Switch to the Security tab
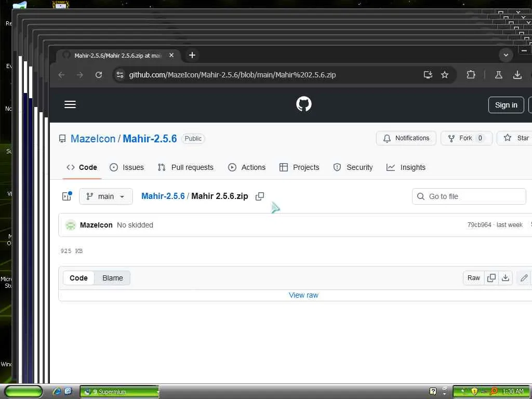This screenshot has height=399, width=532. click(x=353, y=167)
